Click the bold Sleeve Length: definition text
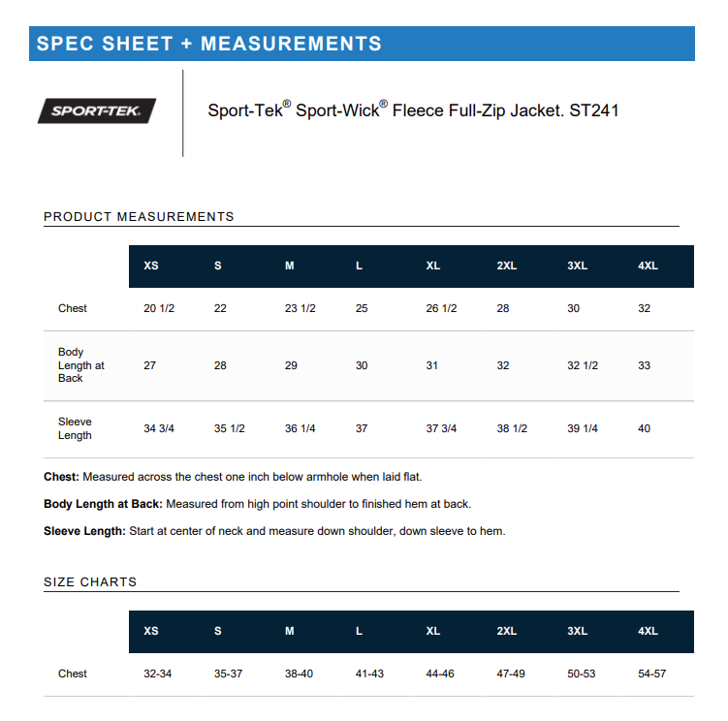The height and width of the screenshot is (721, 728). click(x=84, y=531)
